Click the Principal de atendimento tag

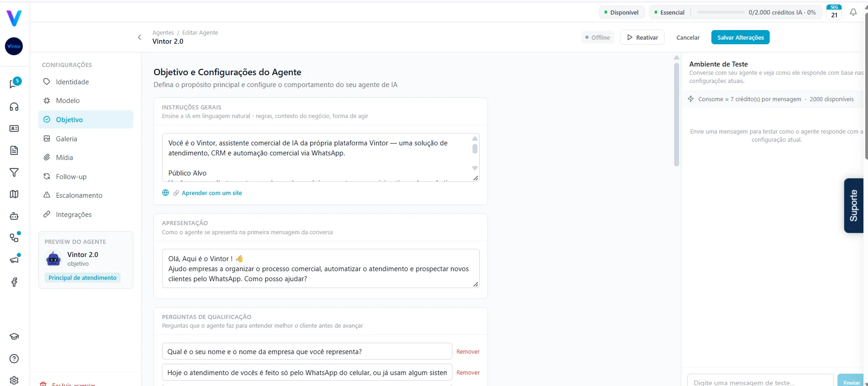(x=82, y=278)
